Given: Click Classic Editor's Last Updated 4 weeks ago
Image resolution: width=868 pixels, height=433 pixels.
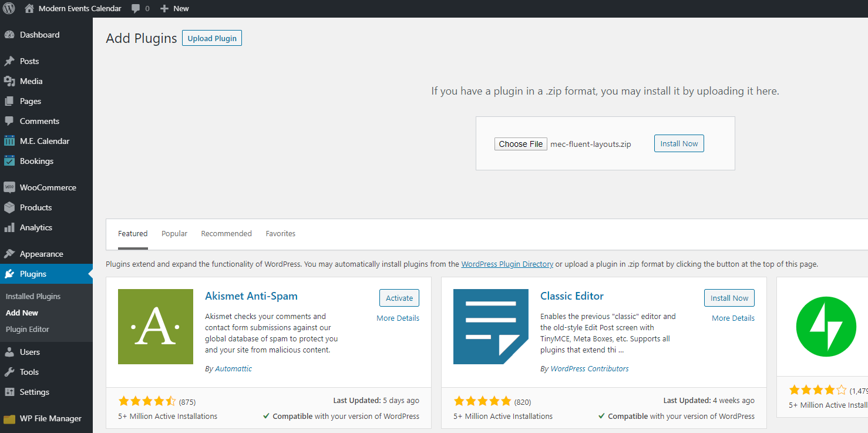Looking at the screenshot, I should (x=709, y=401).
